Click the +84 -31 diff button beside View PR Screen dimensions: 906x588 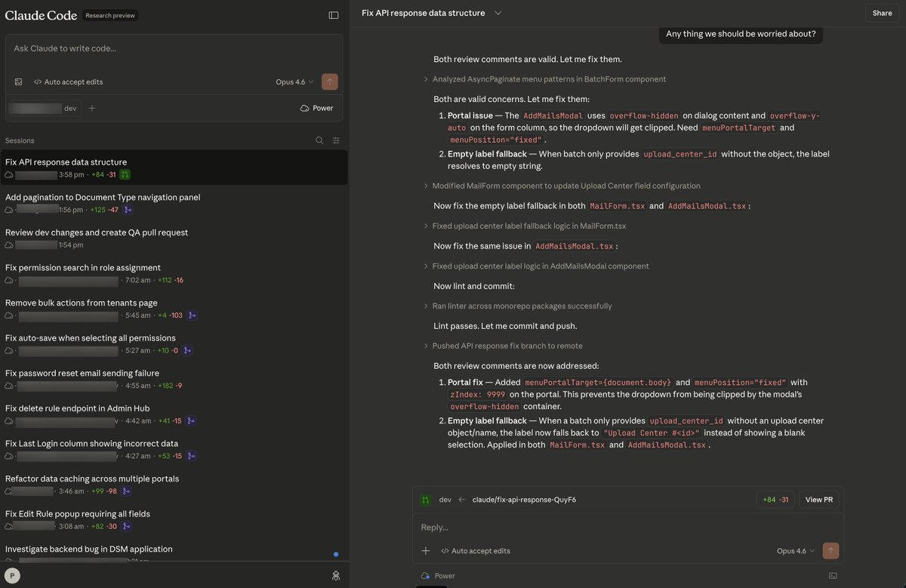coord(775,500)
